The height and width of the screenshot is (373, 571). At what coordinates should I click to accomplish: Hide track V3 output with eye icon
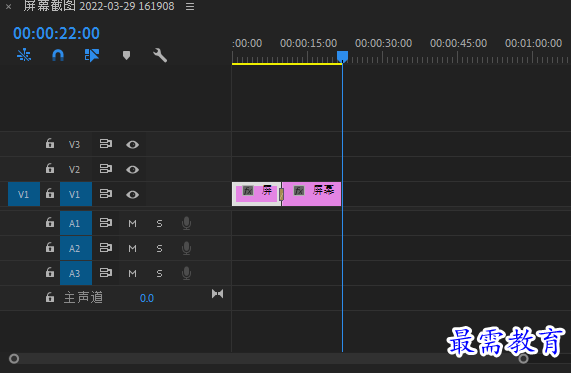coord(133,145)
